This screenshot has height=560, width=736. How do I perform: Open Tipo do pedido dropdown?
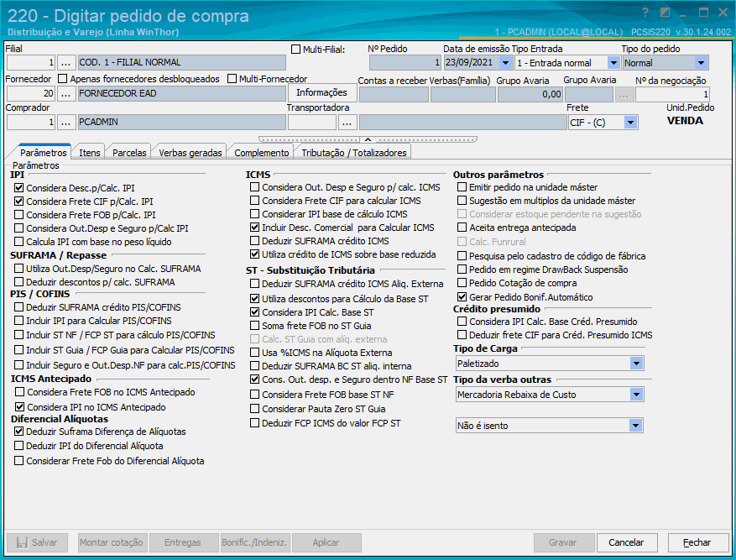point(701,63)
